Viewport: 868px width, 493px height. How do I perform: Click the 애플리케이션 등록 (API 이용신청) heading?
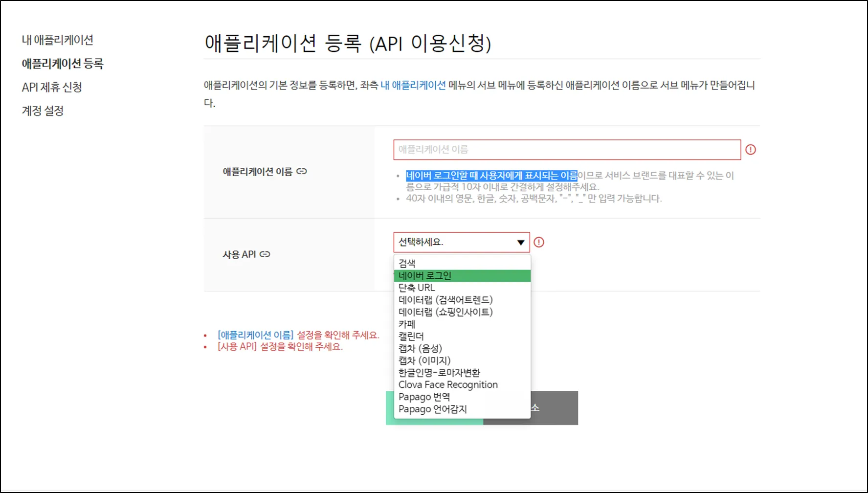(348, 43)
